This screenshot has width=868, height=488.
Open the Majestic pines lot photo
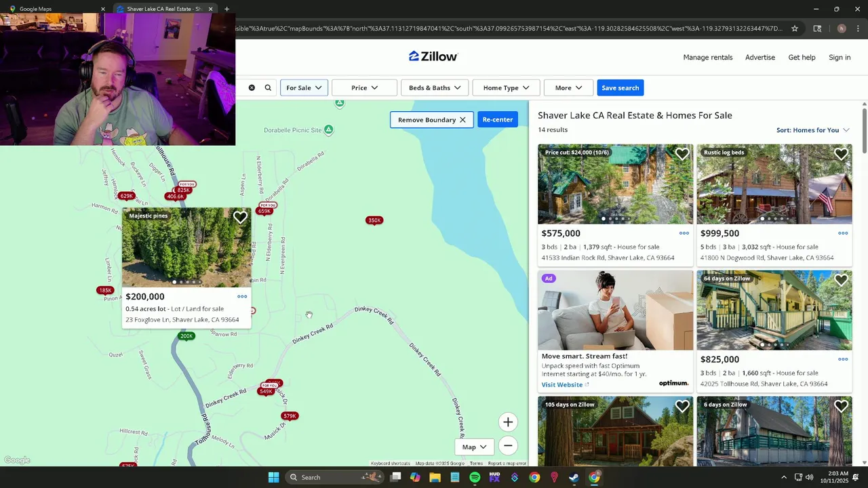click(186, 247)
